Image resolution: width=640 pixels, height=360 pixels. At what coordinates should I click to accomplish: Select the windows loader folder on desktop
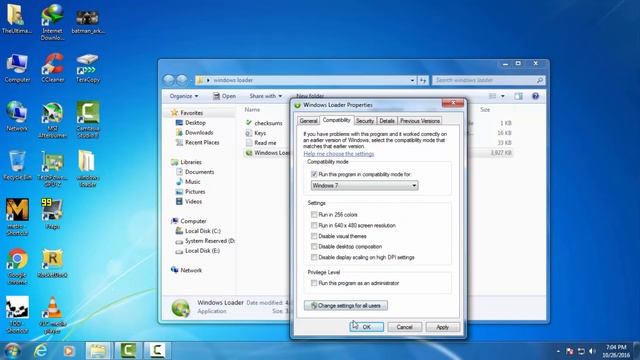(87, 169)
